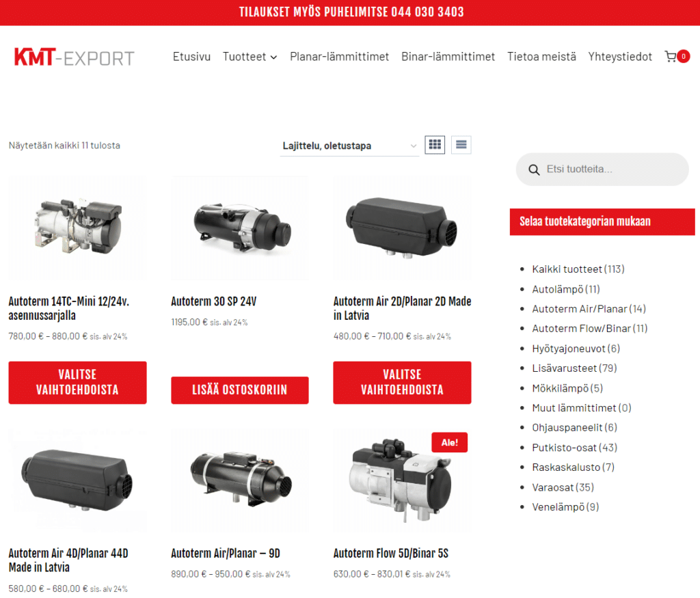Click the phone orders banner text

tap(351, 12)
